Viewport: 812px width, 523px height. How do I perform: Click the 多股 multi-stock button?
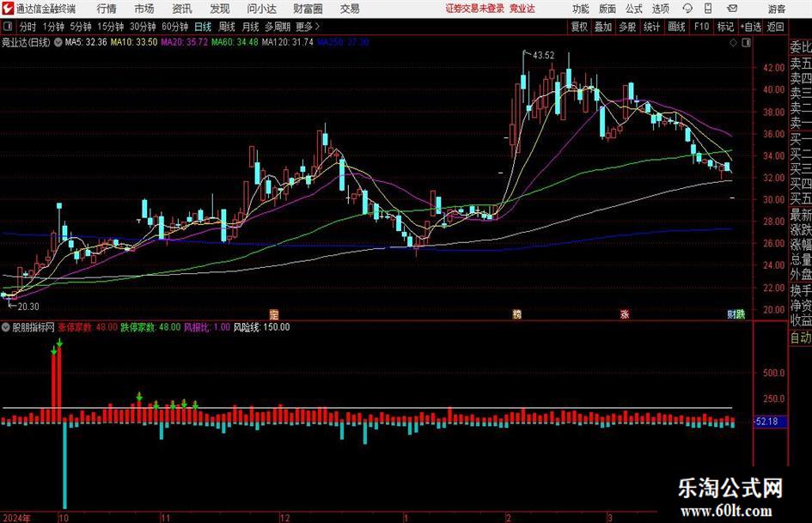click(x=627, y=27)
